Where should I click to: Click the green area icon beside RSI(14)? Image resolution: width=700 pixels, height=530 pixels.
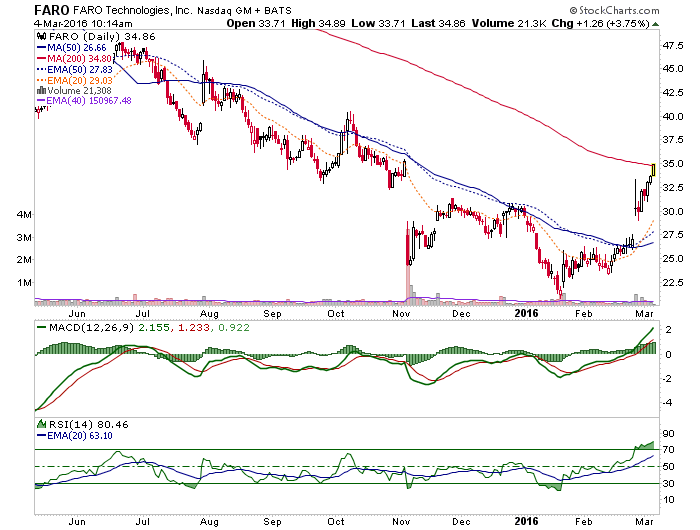click(42, 424)
